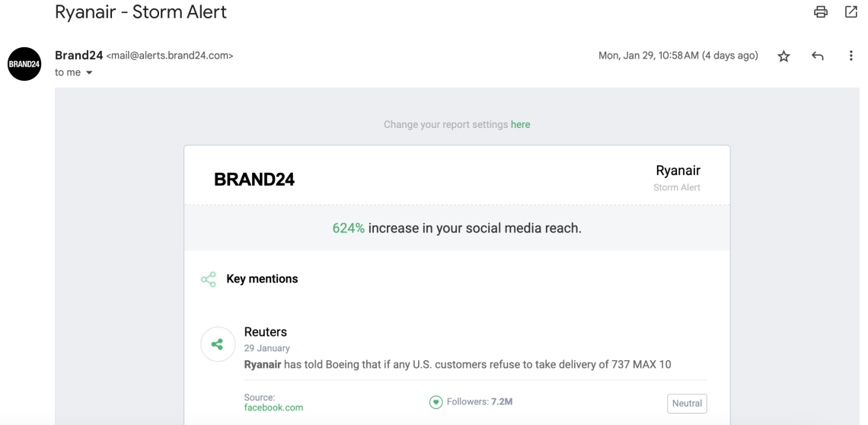868x425 pixels.
Task: Open the facebook.com source link
Action: pyautogui.click(x=273, y=407)
